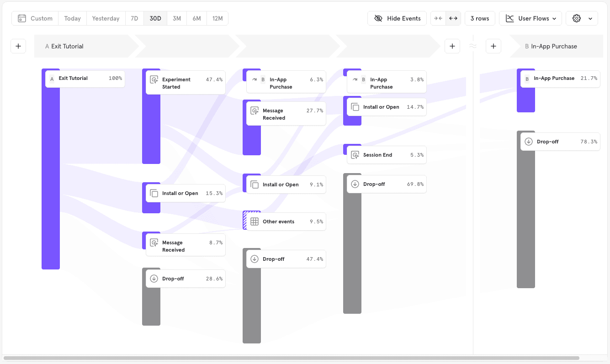Click the Drop-off down-arrow icon at 78.3%
This screenshot has height=364, width=610.
click(529, 142)
